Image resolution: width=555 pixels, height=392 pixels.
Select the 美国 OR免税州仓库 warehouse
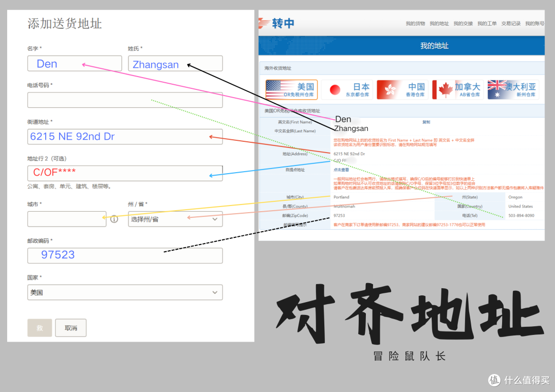pyautogui.click(x=291, y=89)
